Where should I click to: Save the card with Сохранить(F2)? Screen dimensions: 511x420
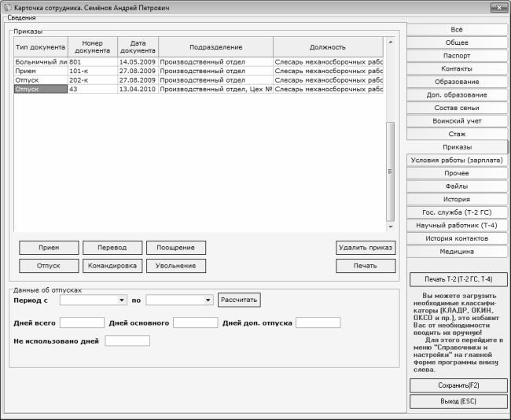click(458, 385)
